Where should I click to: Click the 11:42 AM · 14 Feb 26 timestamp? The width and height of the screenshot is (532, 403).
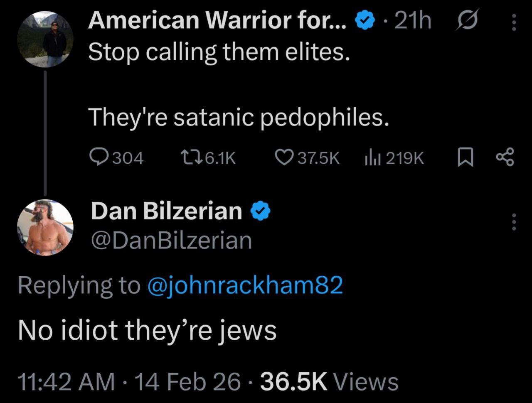click(129, 381)
